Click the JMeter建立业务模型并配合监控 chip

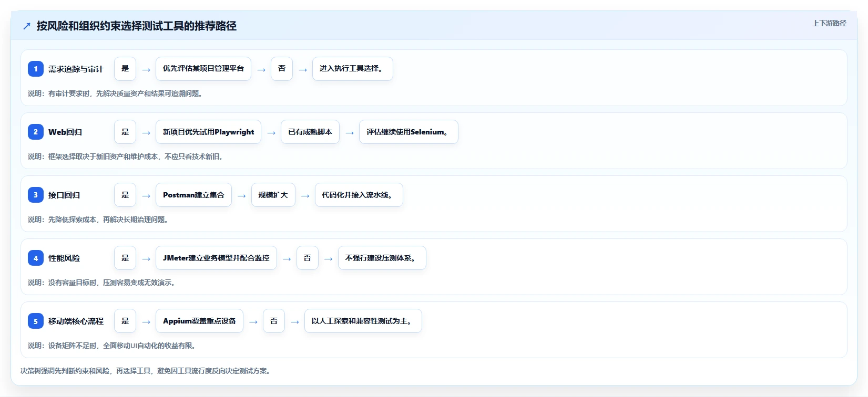pyautogui.click(x=216, y=258)
